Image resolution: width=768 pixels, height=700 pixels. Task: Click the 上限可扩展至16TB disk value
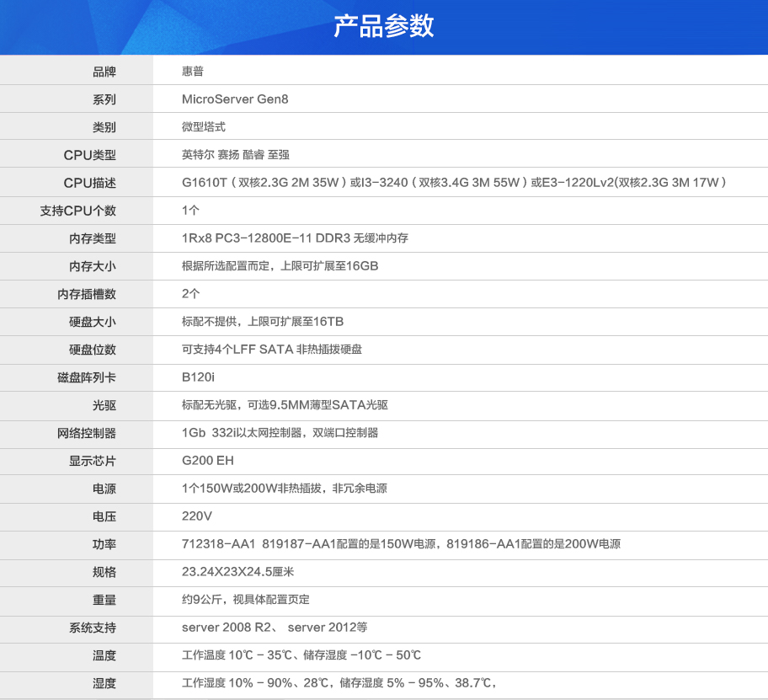[x=263, y=321]
